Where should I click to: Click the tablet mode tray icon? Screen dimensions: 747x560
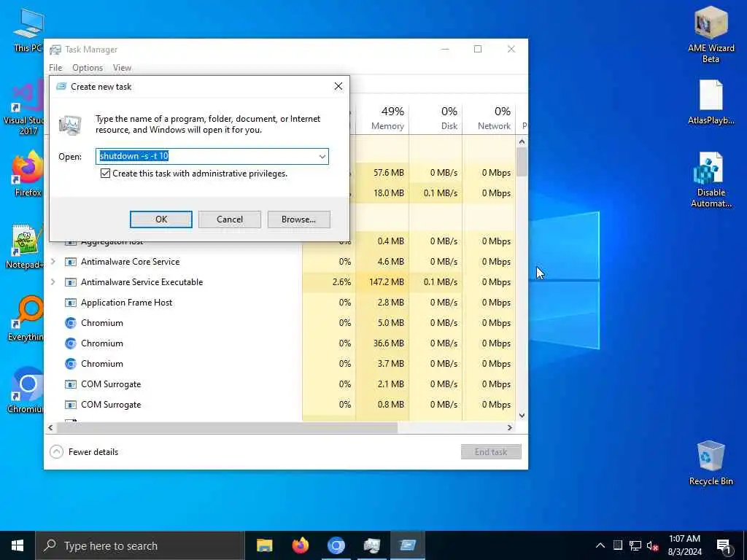click(617, 545)
